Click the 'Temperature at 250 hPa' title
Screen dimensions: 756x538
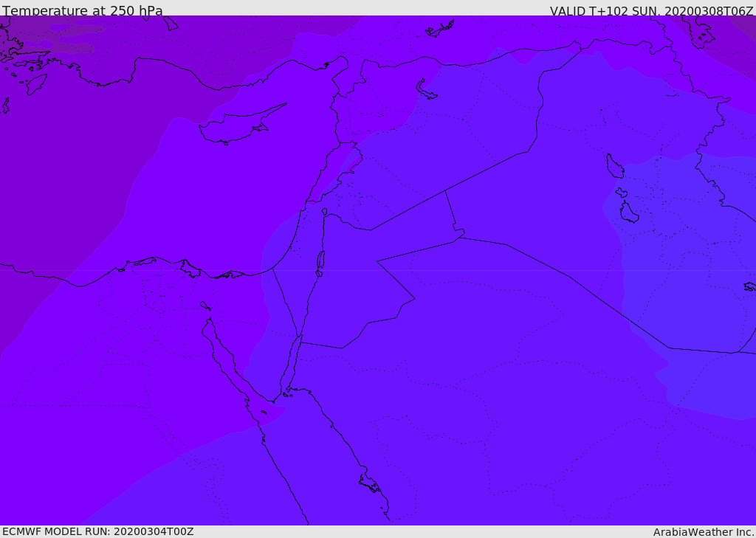(x=83, y=11)
